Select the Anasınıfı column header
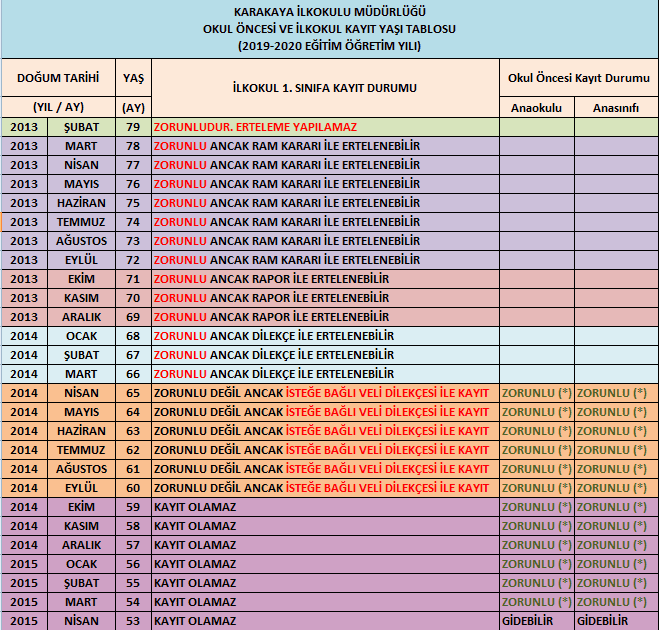Viewport: 659px width, 630px height. (616, 108)
